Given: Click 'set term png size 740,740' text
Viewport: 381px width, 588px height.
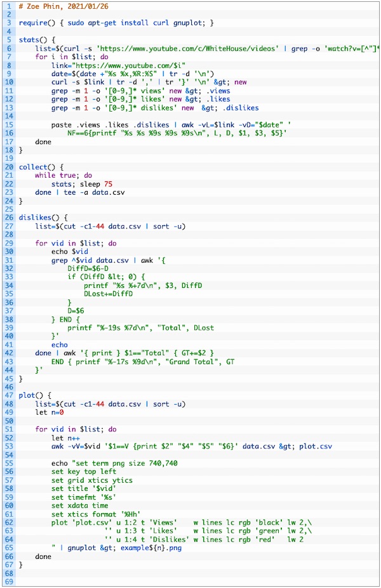Looking at the screenshot, I should point(127,463).
